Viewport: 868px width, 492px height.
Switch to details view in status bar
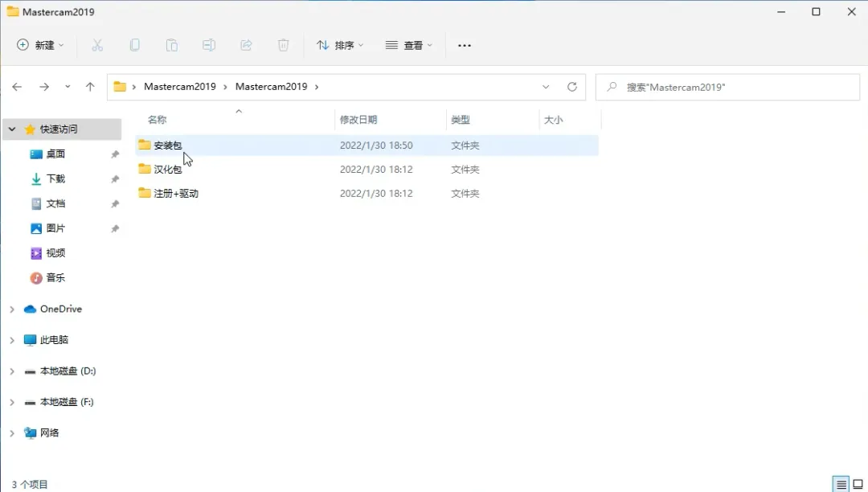[x=841, y=484]
